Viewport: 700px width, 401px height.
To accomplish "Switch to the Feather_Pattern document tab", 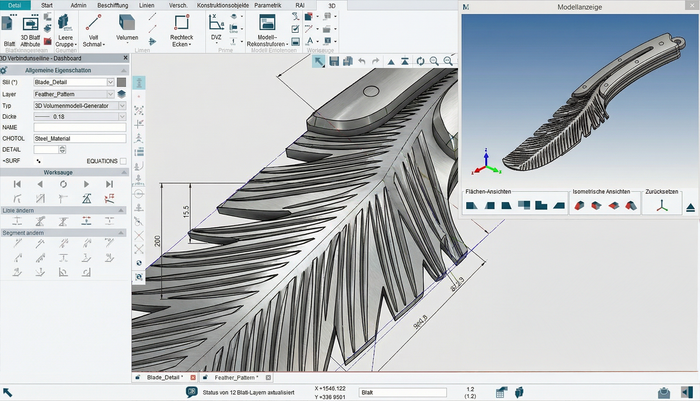I will click(x=234, y=377).
